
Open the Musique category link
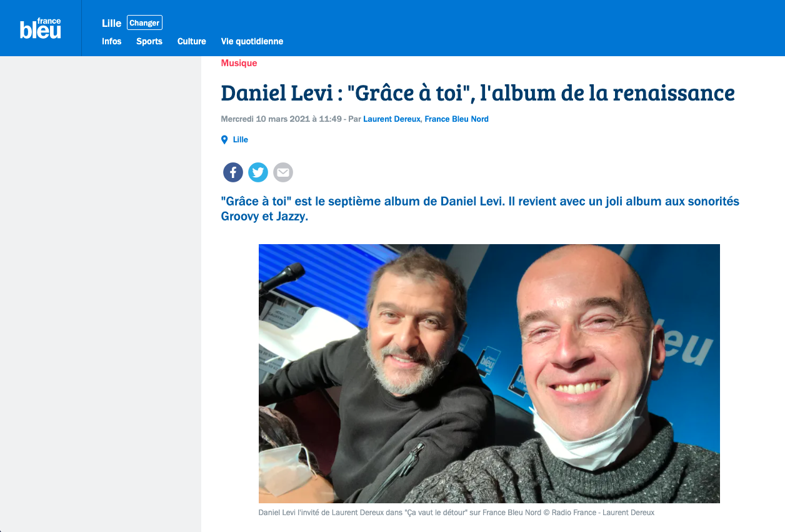coord(239,63)
